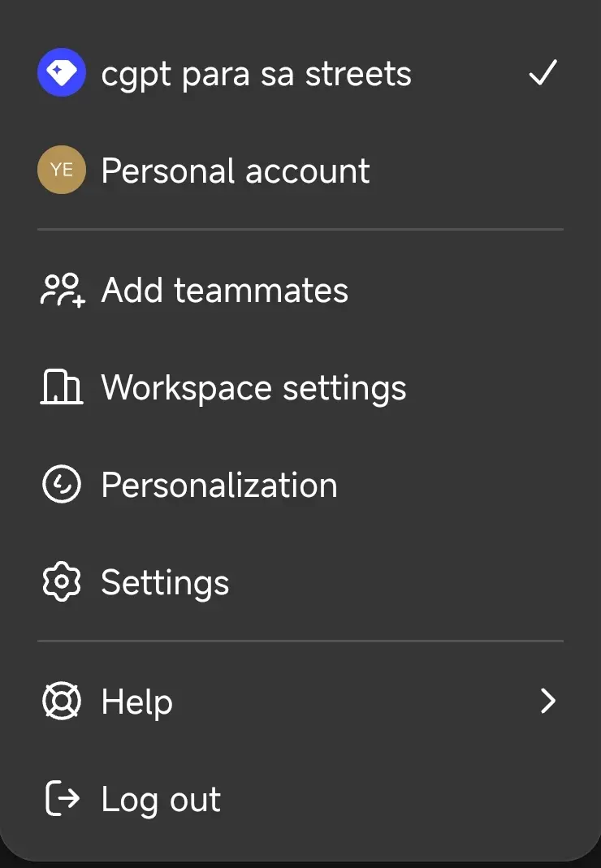601x868 pixels.
Task: Switch to Personal account
Action: (300, 170)
